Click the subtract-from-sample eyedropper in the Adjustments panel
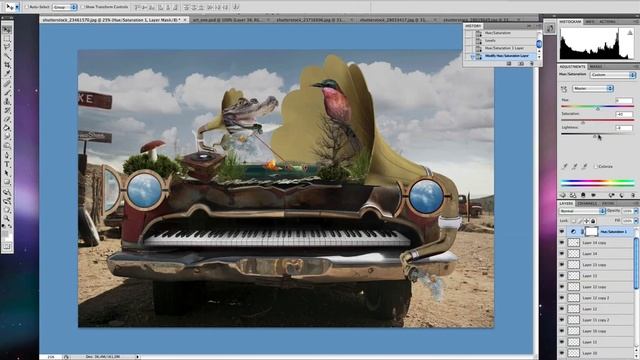 coord(584,166)
